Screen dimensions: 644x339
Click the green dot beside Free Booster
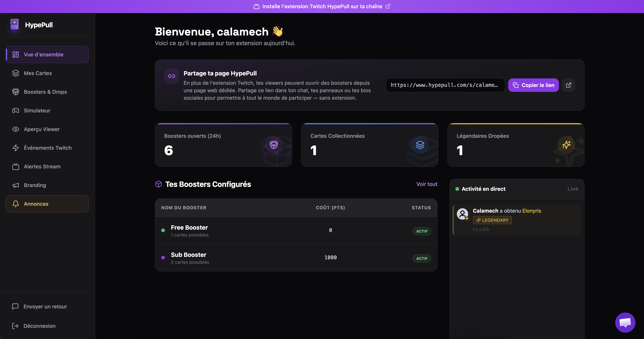click(163, 230)
